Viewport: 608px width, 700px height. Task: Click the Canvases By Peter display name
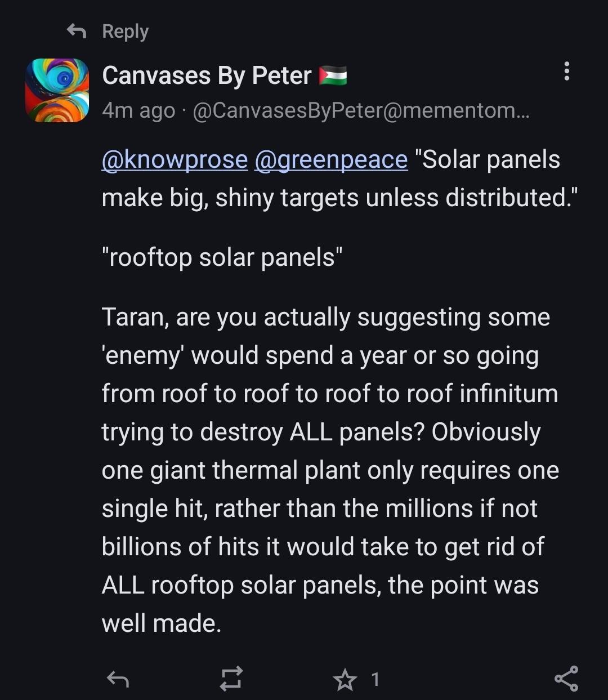207,75
